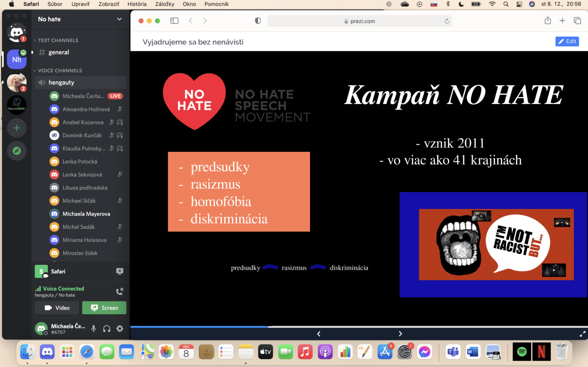Open Messenger from Dock
The image size is (588, 367).
(424, 352)
